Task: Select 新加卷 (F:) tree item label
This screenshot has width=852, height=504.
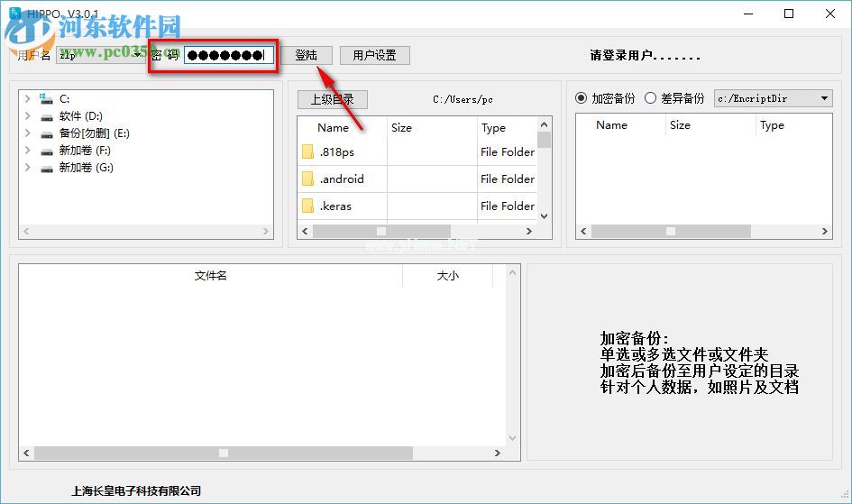Action: click(85, 151)
